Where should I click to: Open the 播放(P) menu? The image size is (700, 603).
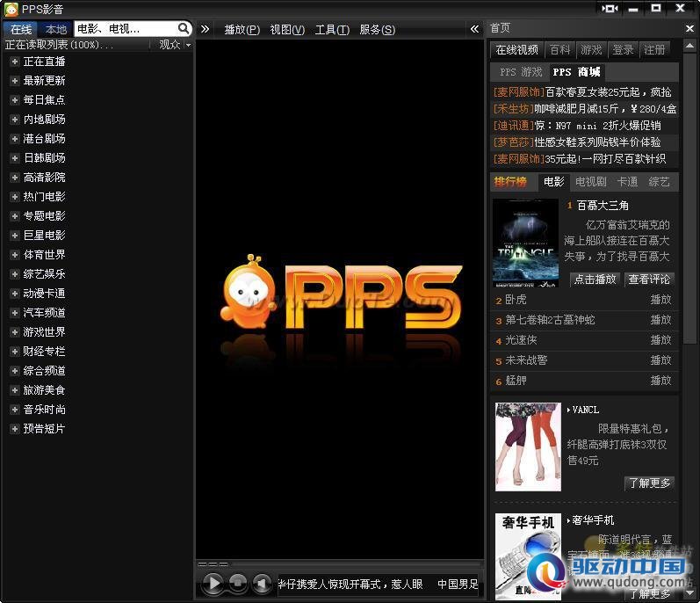click(x=242, y=30)
